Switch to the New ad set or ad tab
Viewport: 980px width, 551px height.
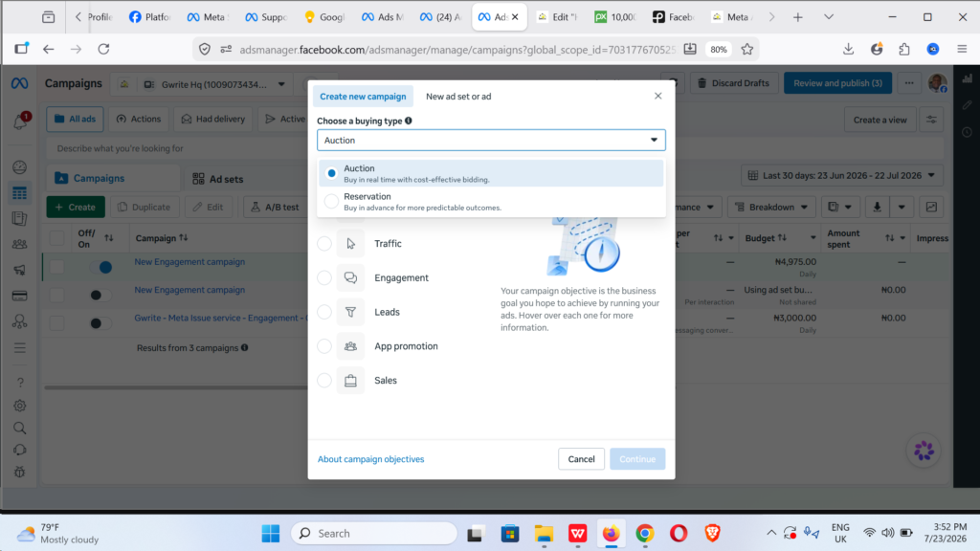[x=458, y=97]
